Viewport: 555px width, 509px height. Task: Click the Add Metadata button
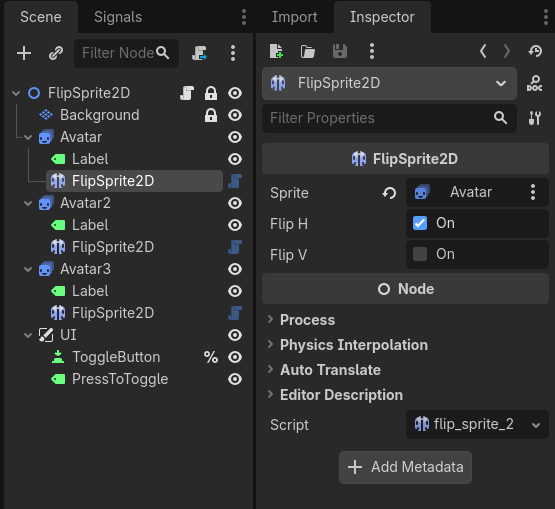pyautogui.click(x=405, y=467)
